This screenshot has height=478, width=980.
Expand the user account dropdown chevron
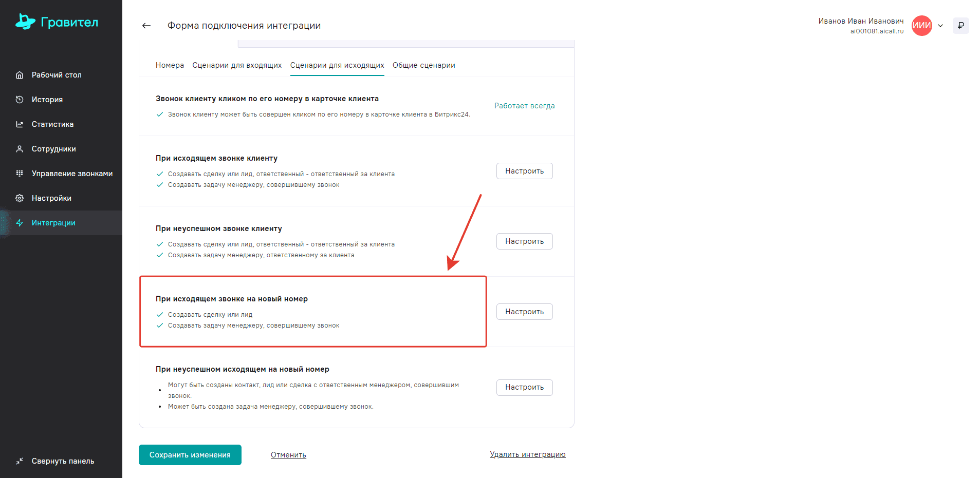pos(940,26)
